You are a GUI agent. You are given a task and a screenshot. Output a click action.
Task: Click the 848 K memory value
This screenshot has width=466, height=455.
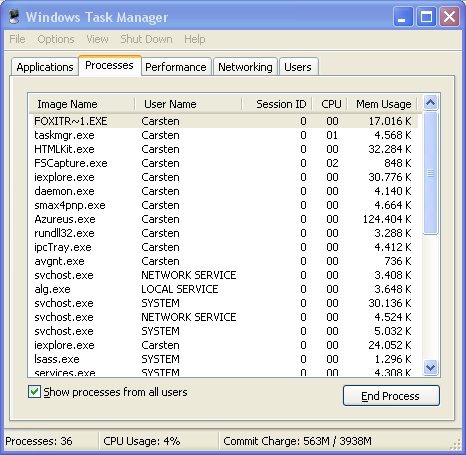pyautogui.click(x=398, y=163)
